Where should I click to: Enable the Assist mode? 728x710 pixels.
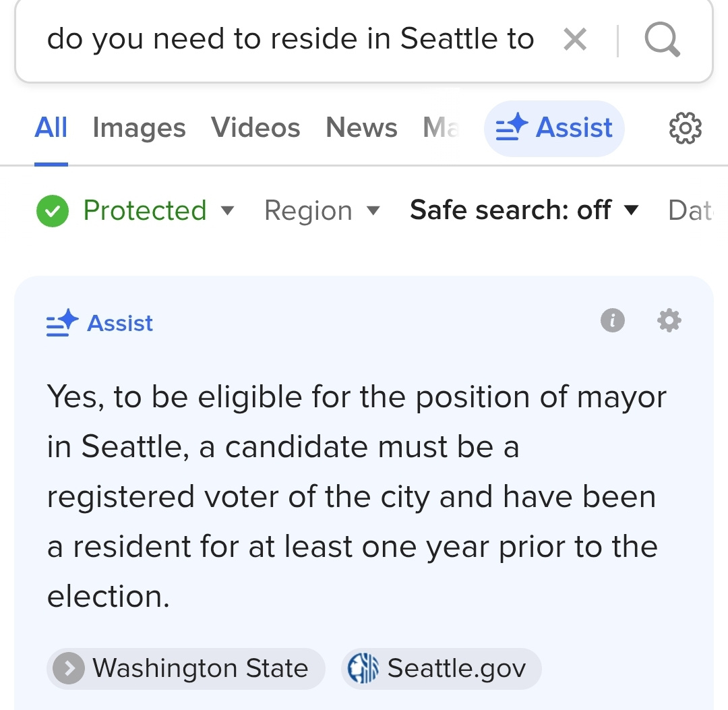[554, 127]
